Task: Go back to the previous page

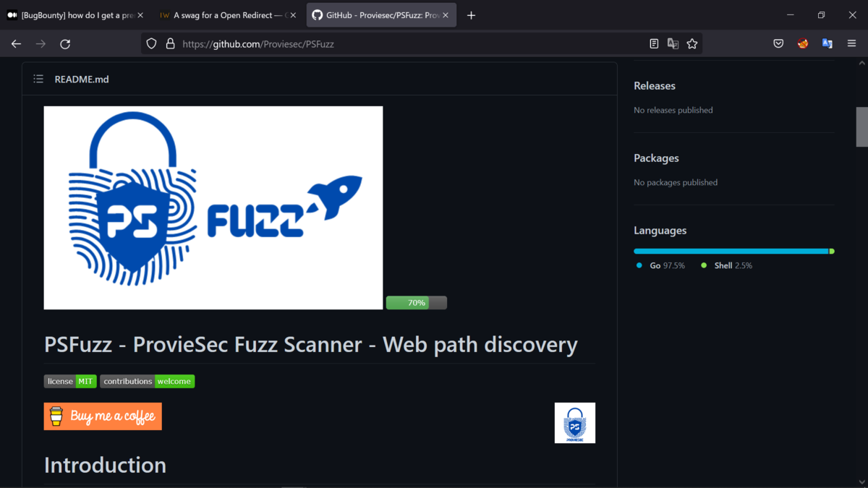Action: click(16, 44)
